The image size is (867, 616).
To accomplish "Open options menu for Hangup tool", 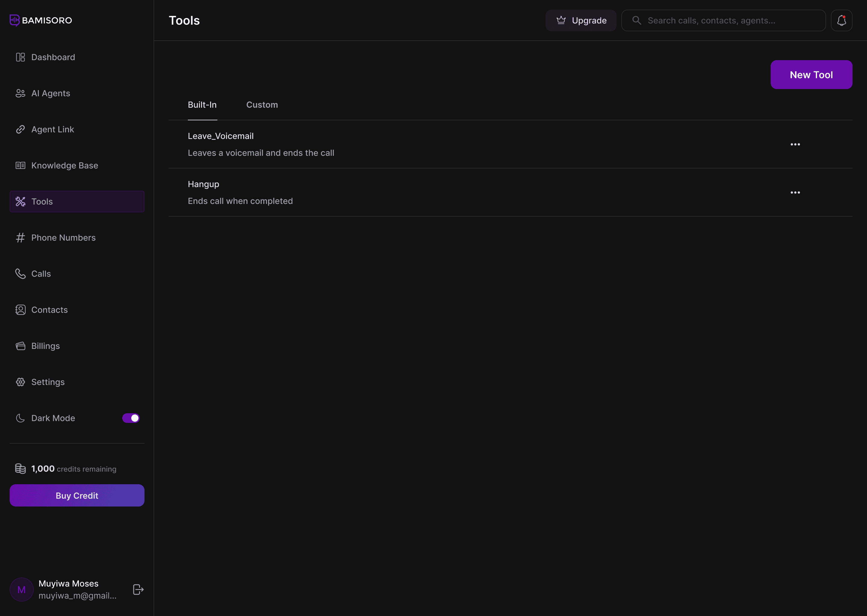I will tap(795, 192).
